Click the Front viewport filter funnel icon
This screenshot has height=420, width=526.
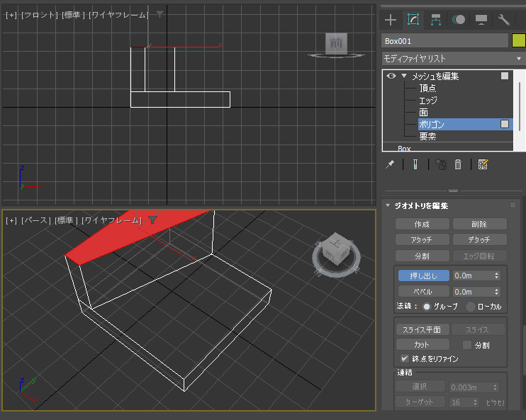[x=160, y=14]
